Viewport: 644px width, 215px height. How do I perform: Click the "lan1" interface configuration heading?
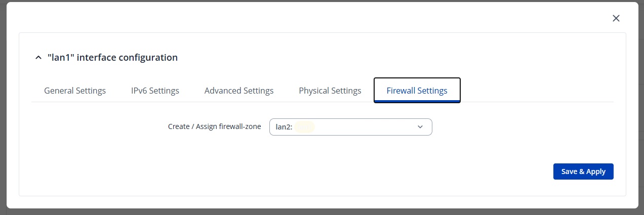pyautogui.click(x=112, y=58)
